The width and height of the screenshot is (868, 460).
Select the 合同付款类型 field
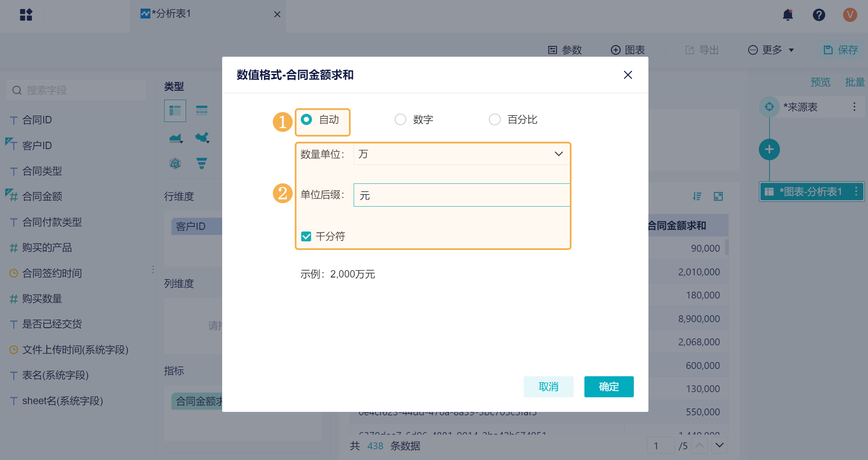coord(52,222)
